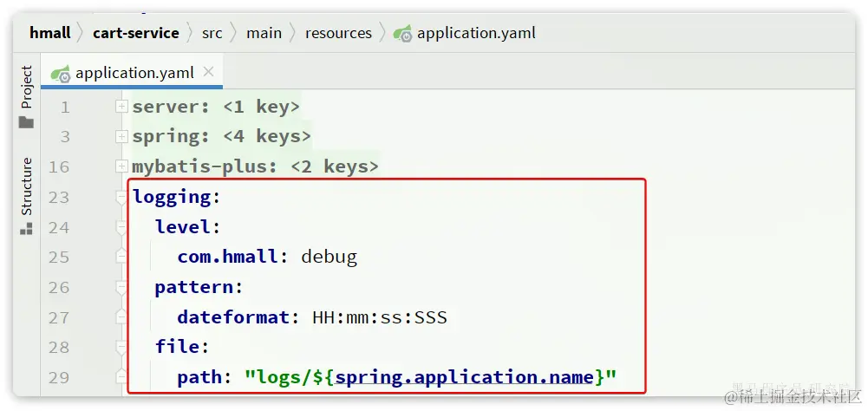Click the 'logging:' key

(x=177, y=197)
